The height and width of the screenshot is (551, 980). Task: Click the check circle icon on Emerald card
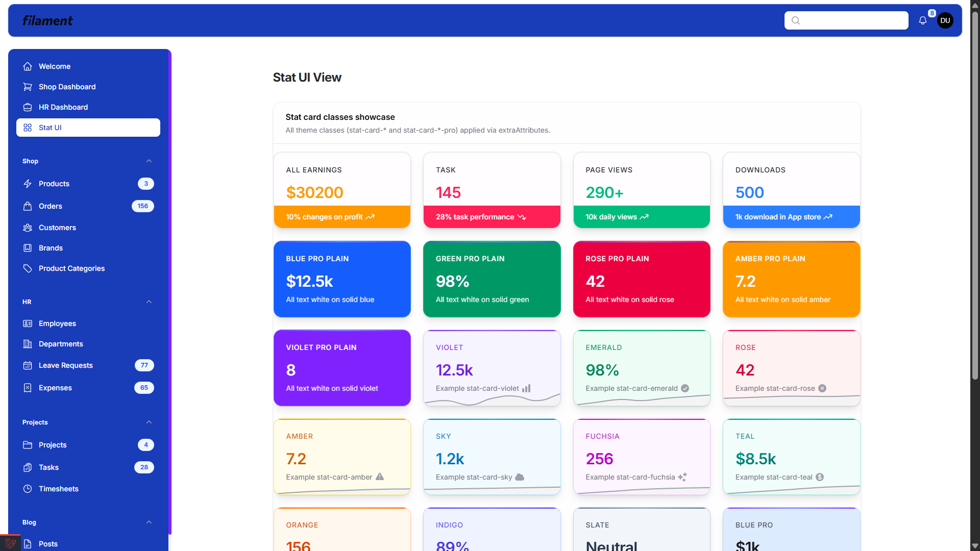coord(685,388)
